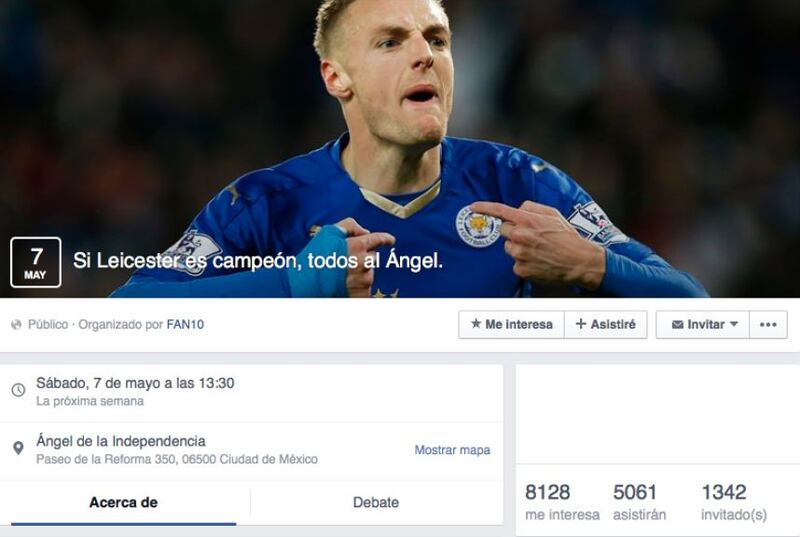800x537 pixels.
Task: Select the Acerca de tab
Action: tap(123, 502)
